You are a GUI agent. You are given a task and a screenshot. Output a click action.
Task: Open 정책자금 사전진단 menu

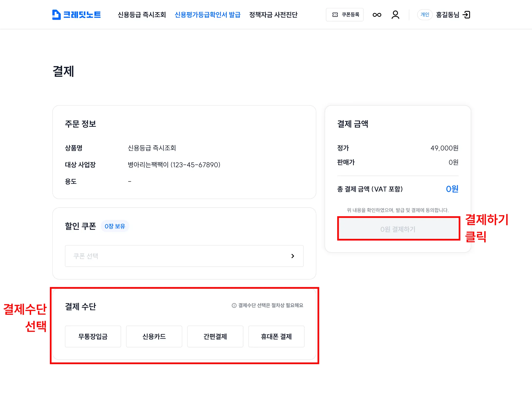pos(273,15)
